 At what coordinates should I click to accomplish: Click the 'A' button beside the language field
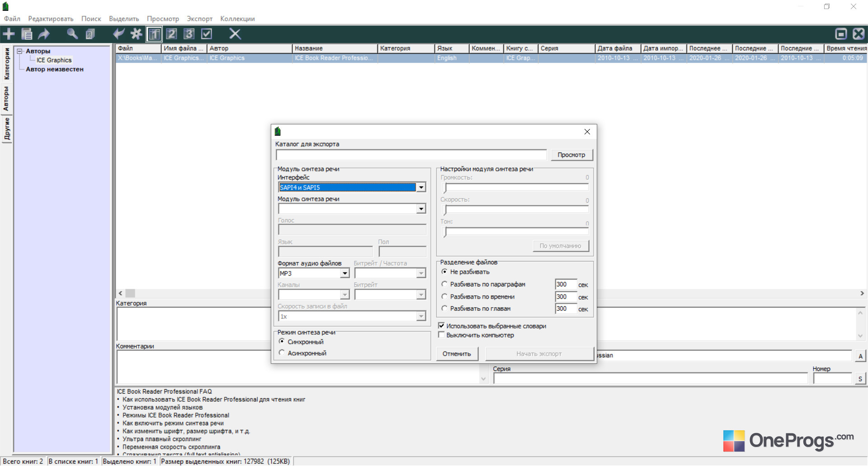point(860,356)
